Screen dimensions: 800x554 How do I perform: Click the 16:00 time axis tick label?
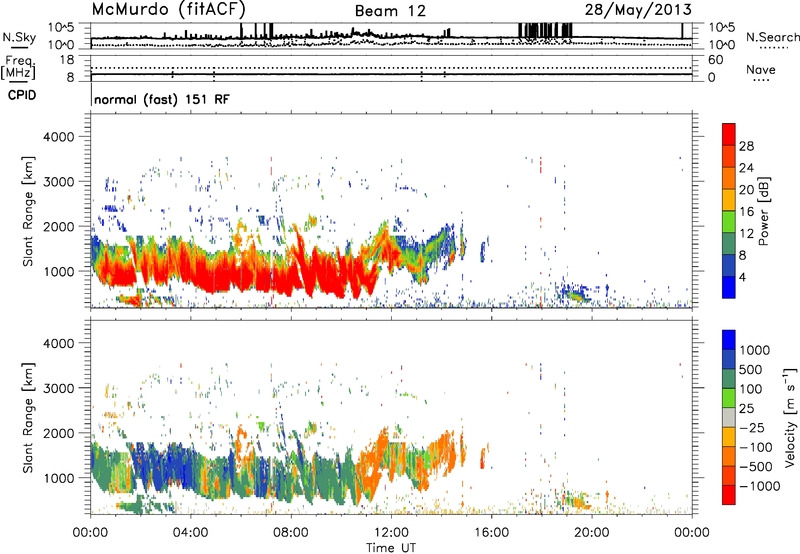click(x=492, y=532)
